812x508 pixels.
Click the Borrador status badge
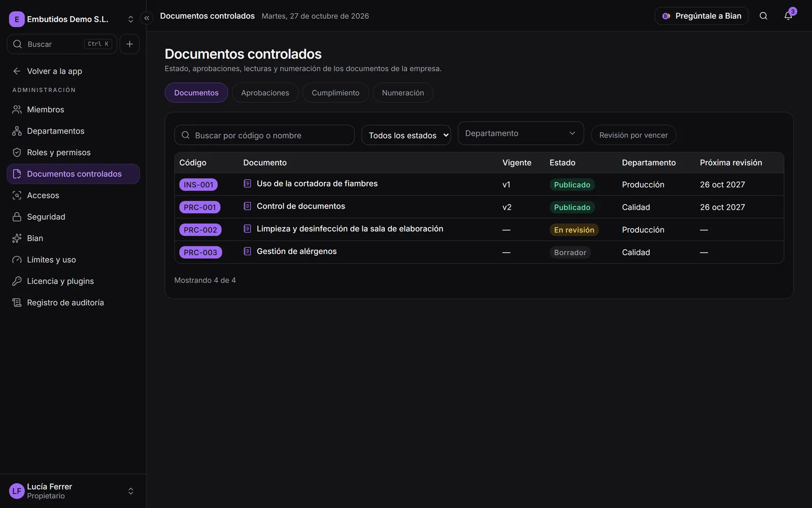pyautogui.click(x=570, y=252)
